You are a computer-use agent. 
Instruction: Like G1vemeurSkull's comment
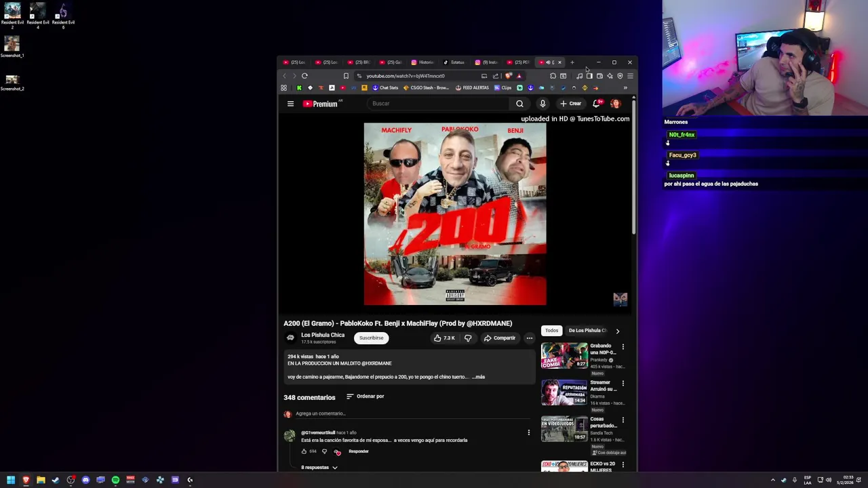click(304, 451)
